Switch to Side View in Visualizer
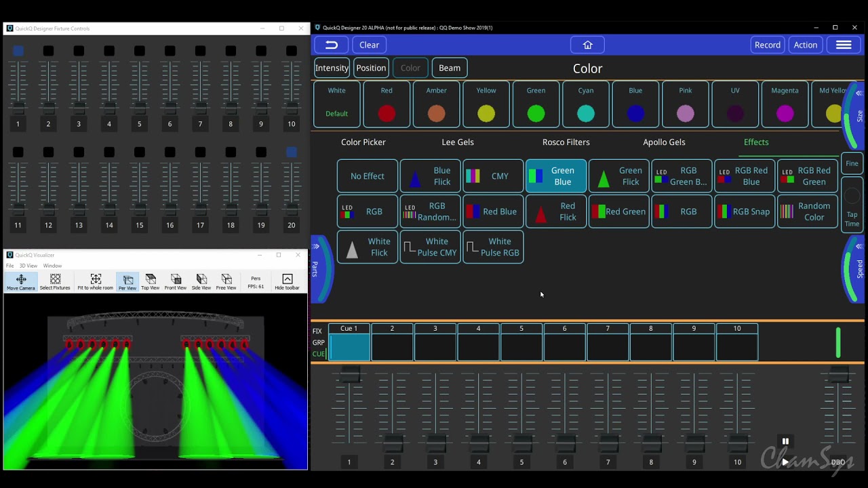 coord(201,282)
